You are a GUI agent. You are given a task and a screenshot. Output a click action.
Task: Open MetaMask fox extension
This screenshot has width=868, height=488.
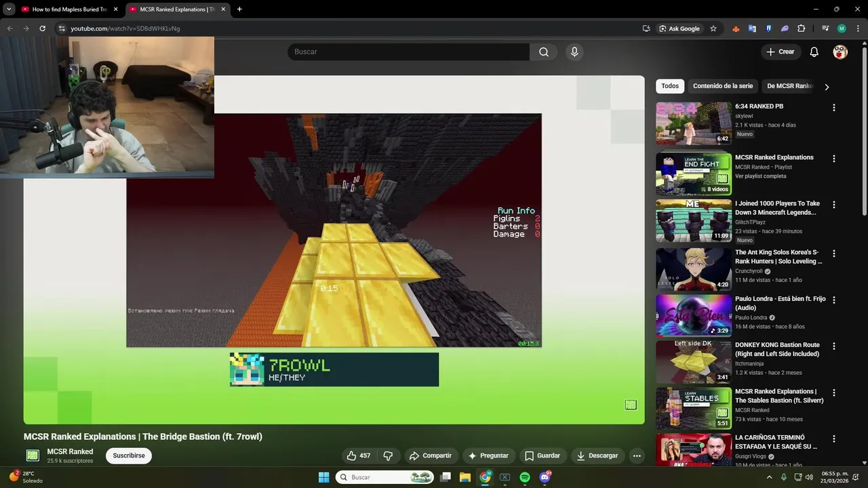(736, 28)
